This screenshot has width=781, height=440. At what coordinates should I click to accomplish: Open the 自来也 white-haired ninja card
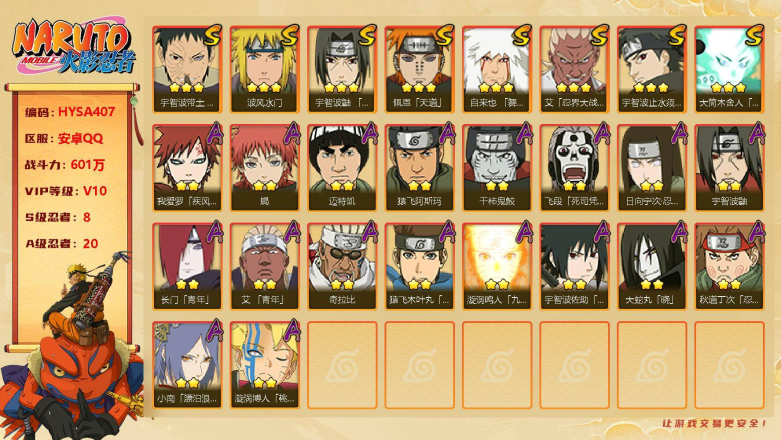(497, 69)
